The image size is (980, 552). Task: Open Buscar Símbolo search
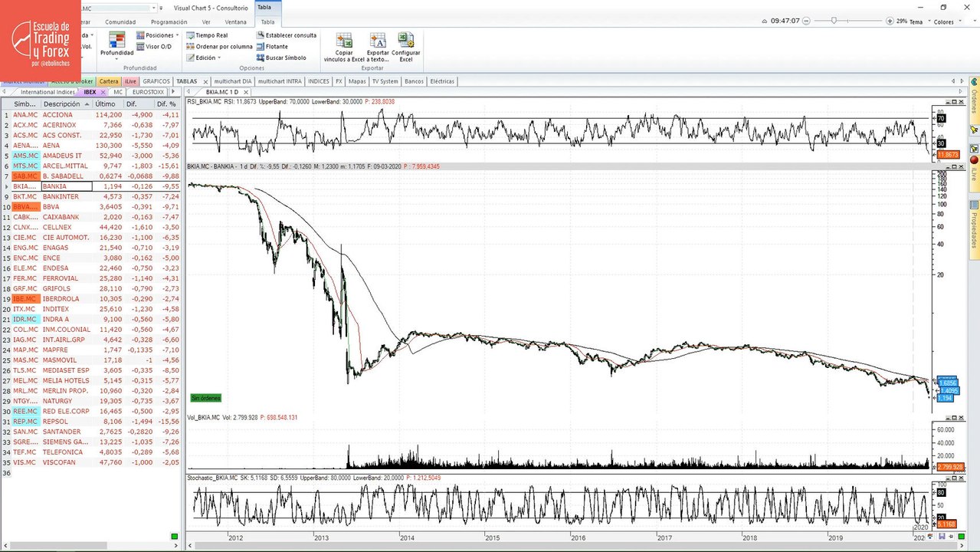(x=281, y=58)
